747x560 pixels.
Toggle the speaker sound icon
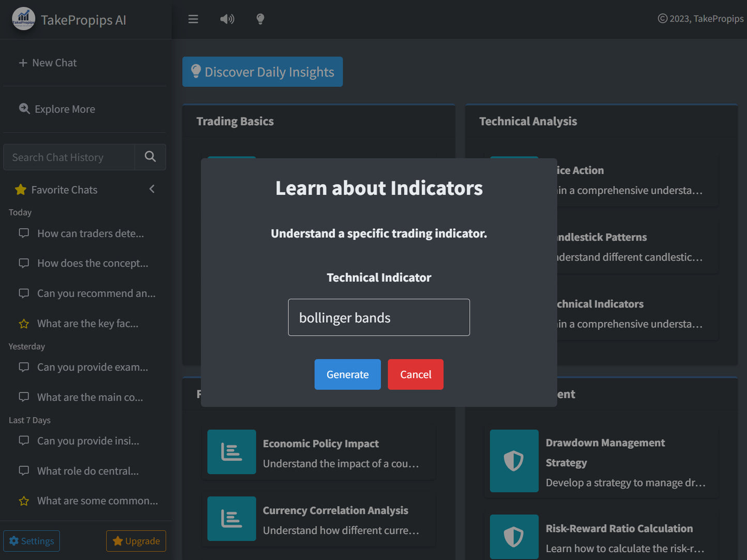[x=227, y=19]
